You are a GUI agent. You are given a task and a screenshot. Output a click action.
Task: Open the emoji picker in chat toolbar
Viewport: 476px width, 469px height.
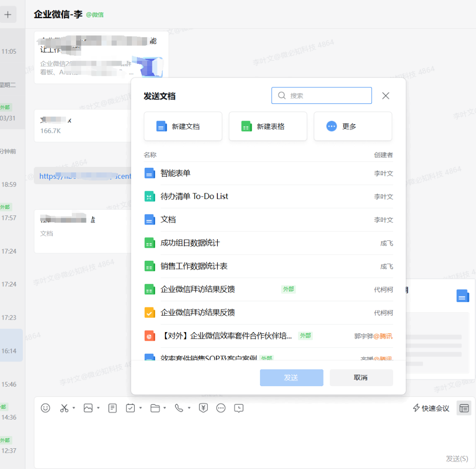point(45,408)
